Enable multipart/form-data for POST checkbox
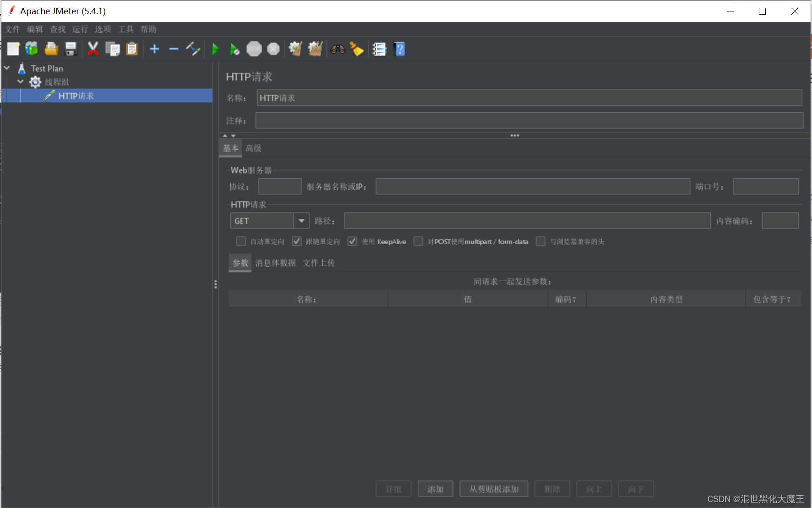The image size is (812, 508). 418,241
